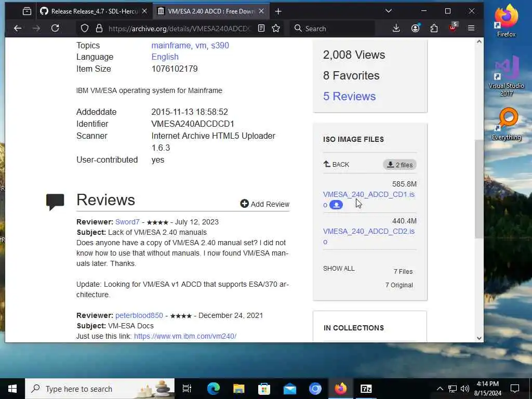532x399 pixels.
Task: Click uBlock Origin extension icon
Action: pos(453,28)
